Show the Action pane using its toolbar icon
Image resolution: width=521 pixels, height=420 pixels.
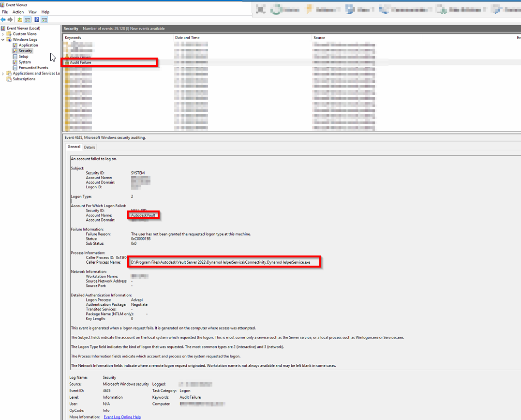pyautogui.click(x=44, y=19)
